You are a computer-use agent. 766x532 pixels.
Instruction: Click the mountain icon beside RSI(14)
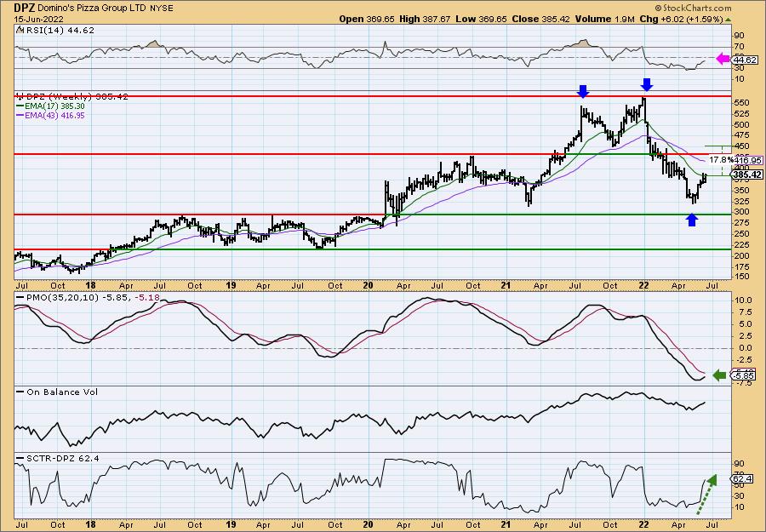(19, 30)
